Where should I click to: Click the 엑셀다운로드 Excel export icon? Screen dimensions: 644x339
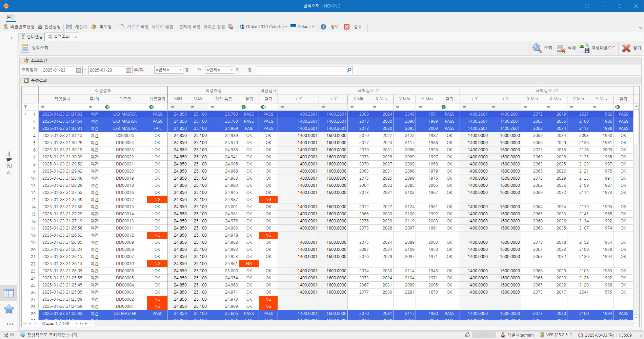tap(584, 48)
